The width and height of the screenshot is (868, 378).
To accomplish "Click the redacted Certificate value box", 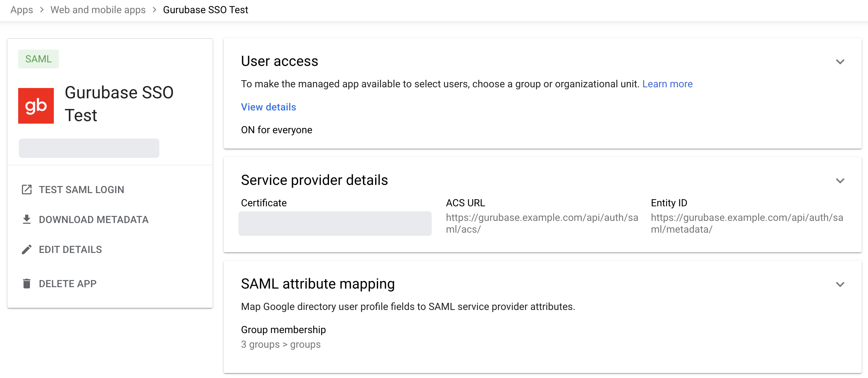I will coord(335,223).
